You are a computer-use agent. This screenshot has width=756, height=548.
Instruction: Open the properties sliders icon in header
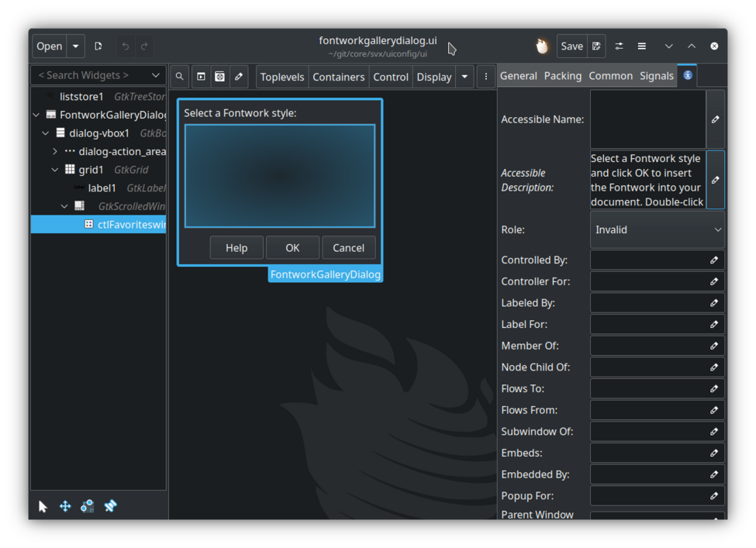(619, 47)
